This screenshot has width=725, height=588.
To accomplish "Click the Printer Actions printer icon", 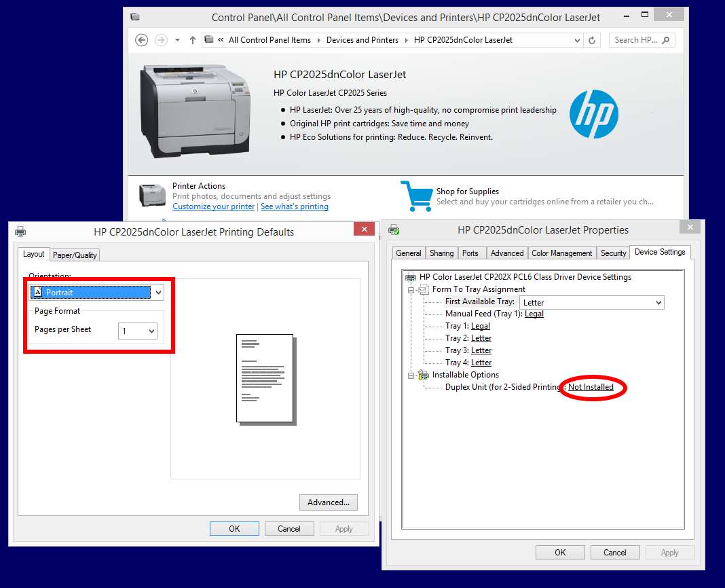I will [x=152, y=196].
